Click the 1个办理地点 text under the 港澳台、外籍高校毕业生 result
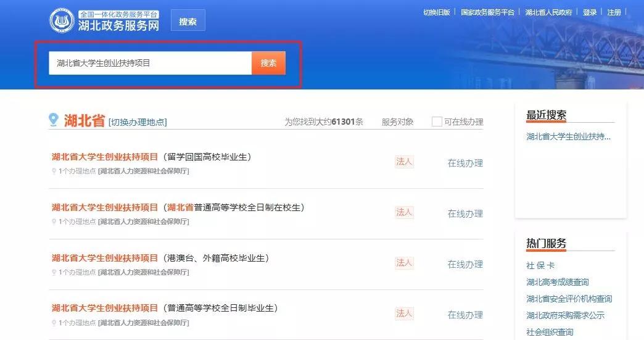Viewport: 644px width, 340px height. 77,272
